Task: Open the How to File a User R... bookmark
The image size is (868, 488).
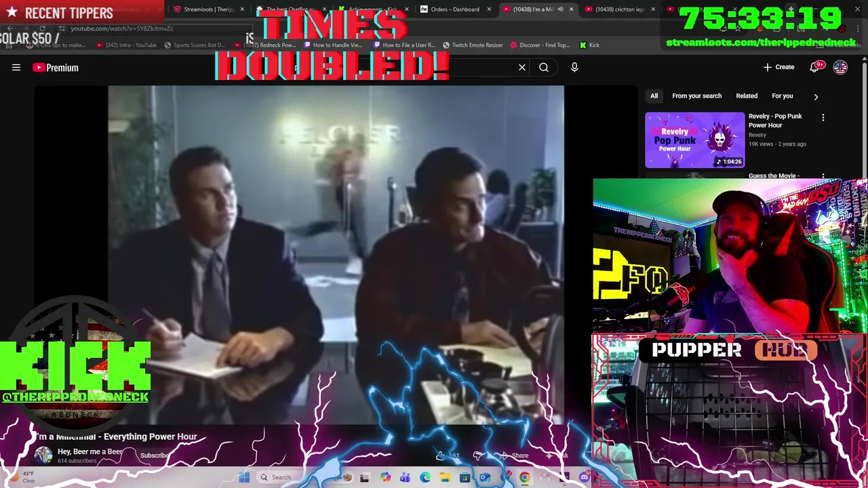Action: (x=404, y=45)
